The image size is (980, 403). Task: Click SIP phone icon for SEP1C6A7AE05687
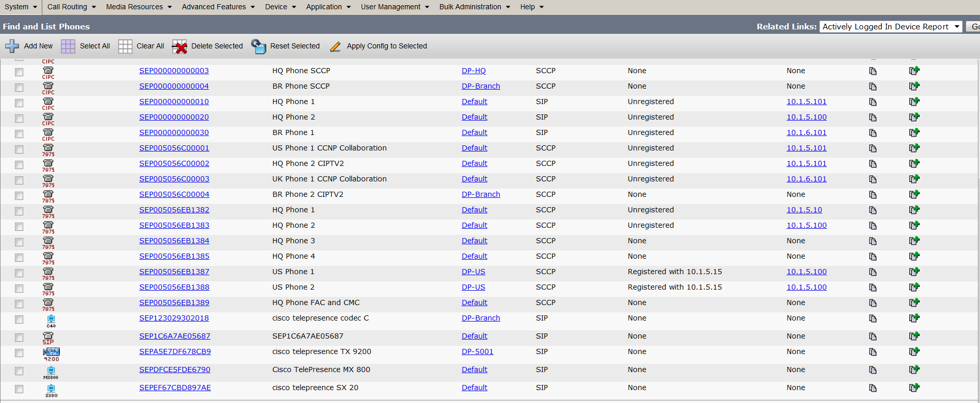pyautogui.click(x=48, y=338)
